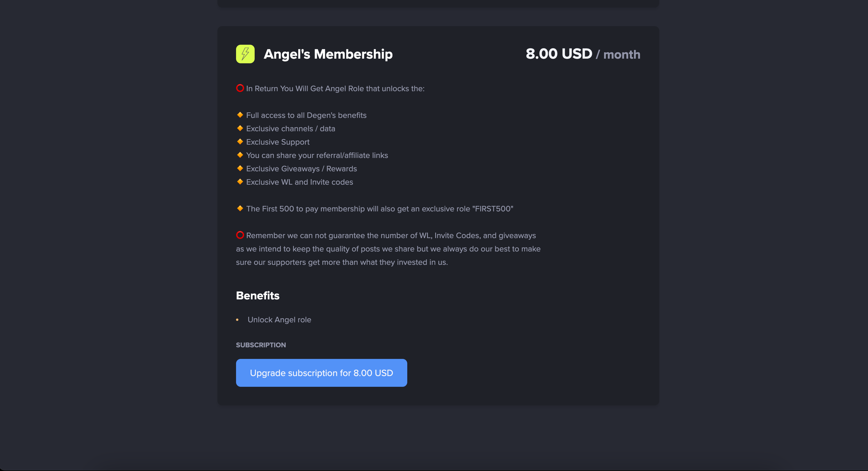Click the diamond next to referral/affiliate links line
Screen dimensions: 868x471
tap(240, 155)
